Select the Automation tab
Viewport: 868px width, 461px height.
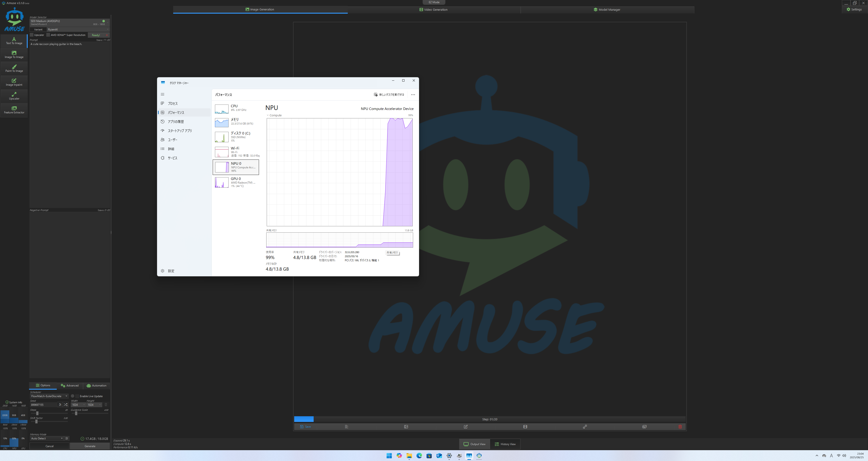pos(97,386)
